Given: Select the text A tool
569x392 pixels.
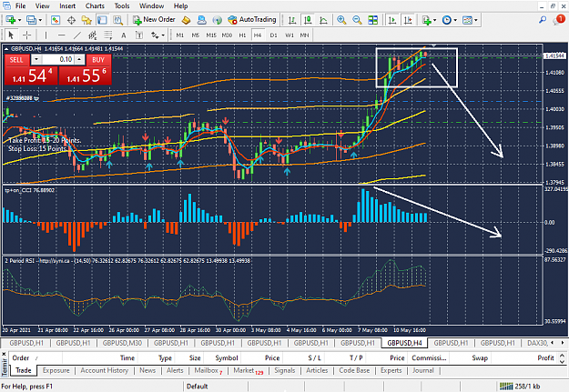Looking at the screenshot, I should pyautogui.click(x=124, y=35).
